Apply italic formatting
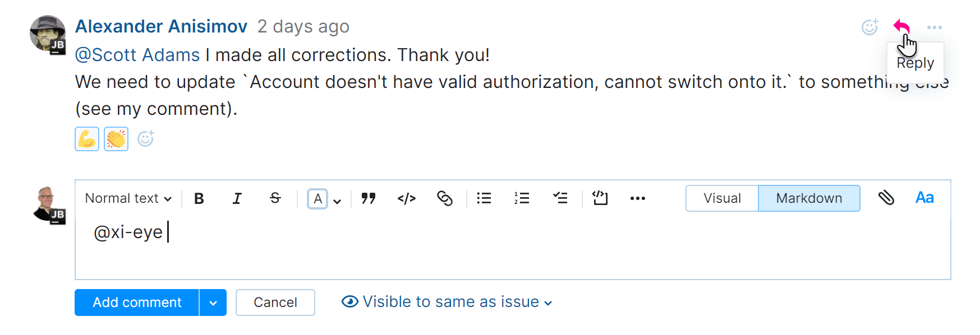This screenshot has height=335, width=980. click(x=237, y=198)
